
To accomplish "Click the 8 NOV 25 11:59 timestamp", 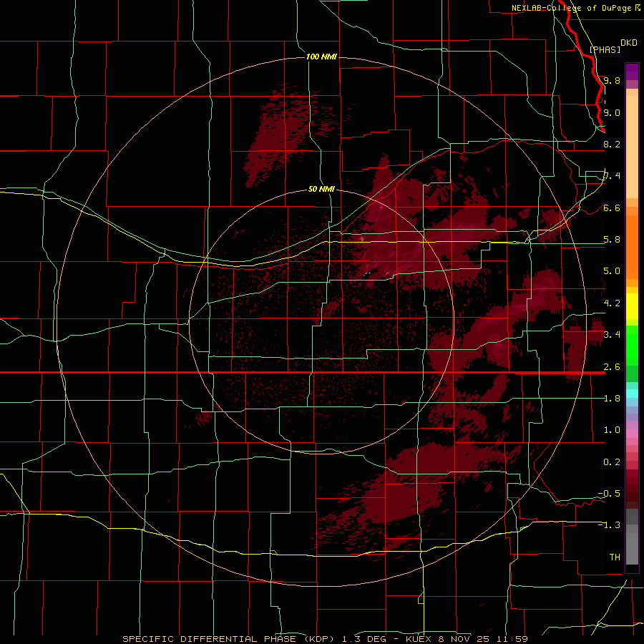I will (482, 639).
